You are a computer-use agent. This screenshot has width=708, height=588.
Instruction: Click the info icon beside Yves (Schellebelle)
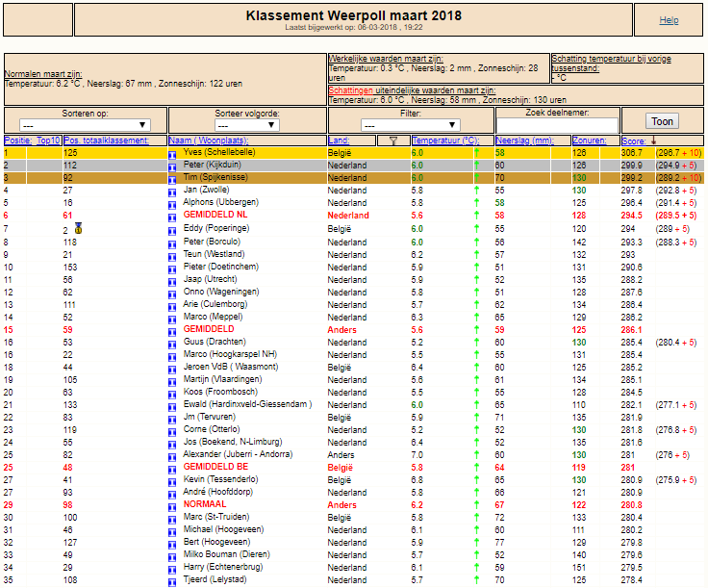tap(172, 155)
